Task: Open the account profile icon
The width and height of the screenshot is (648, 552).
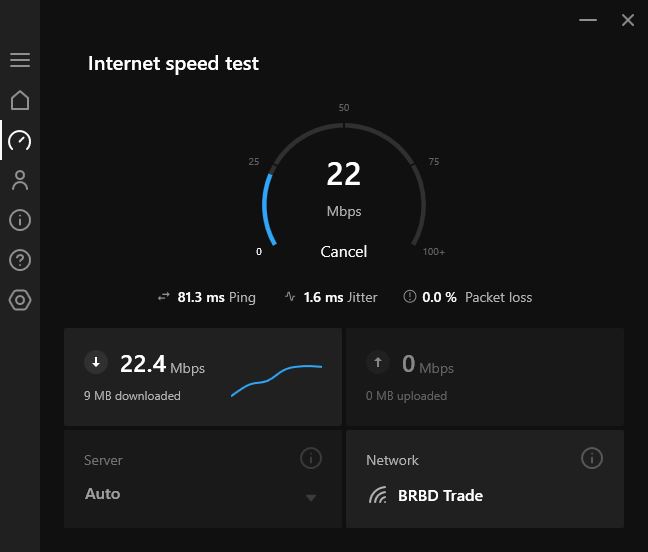Action: point(20,180)
